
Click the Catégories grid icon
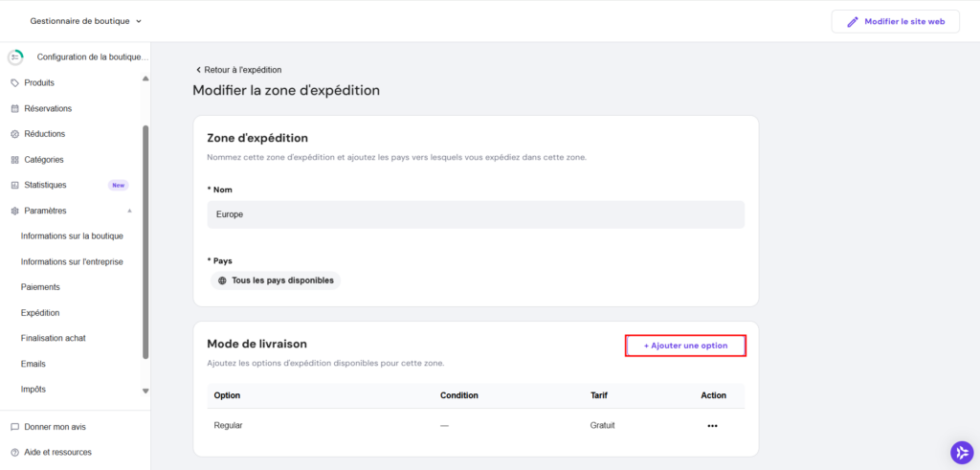(14, 160)
